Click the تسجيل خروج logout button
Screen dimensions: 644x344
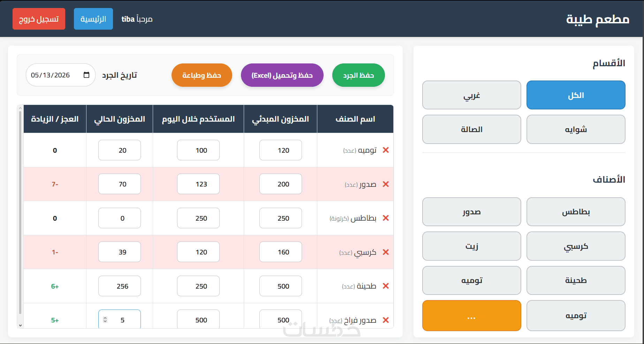39,19
